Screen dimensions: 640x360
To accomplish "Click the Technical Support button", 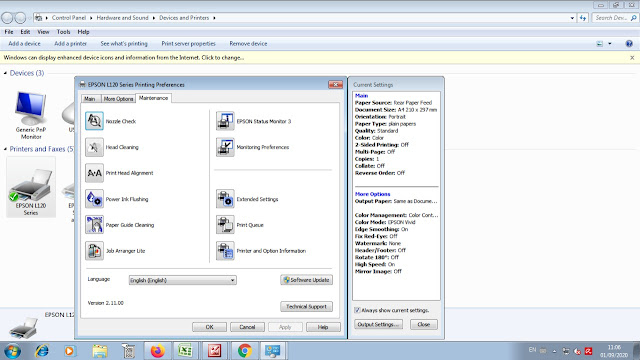I will pyautogui.click(x=307, y=307).
